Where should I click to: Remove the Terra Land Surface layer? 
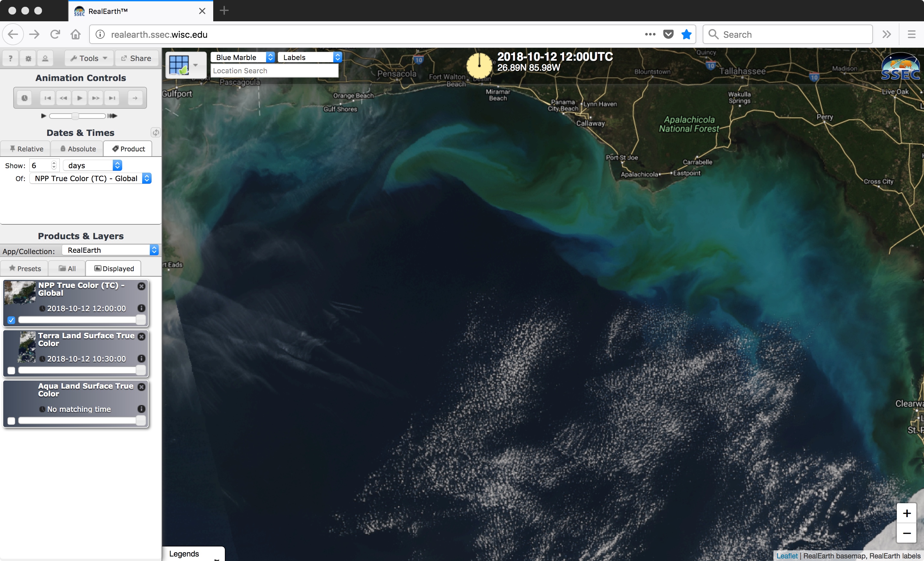(142, 337)
